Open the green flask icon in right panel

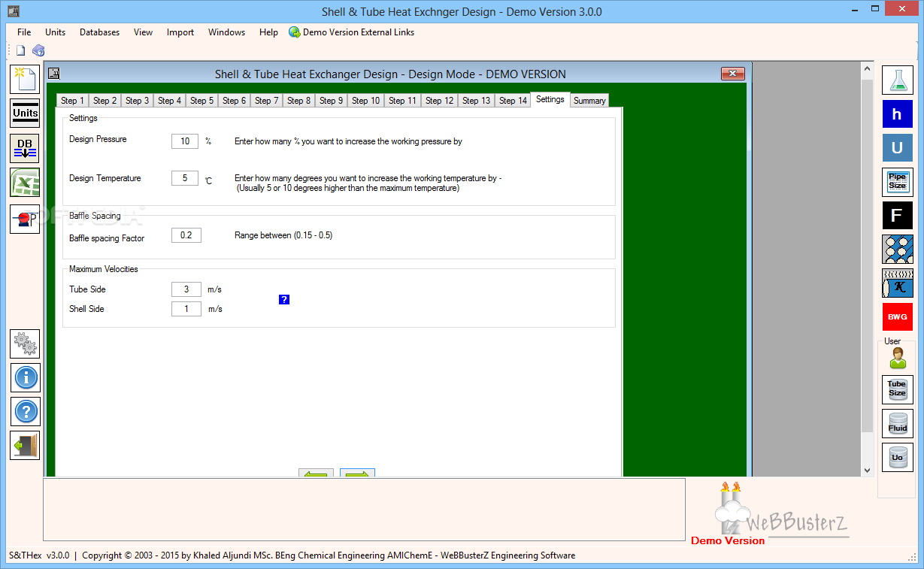[897, 80]
